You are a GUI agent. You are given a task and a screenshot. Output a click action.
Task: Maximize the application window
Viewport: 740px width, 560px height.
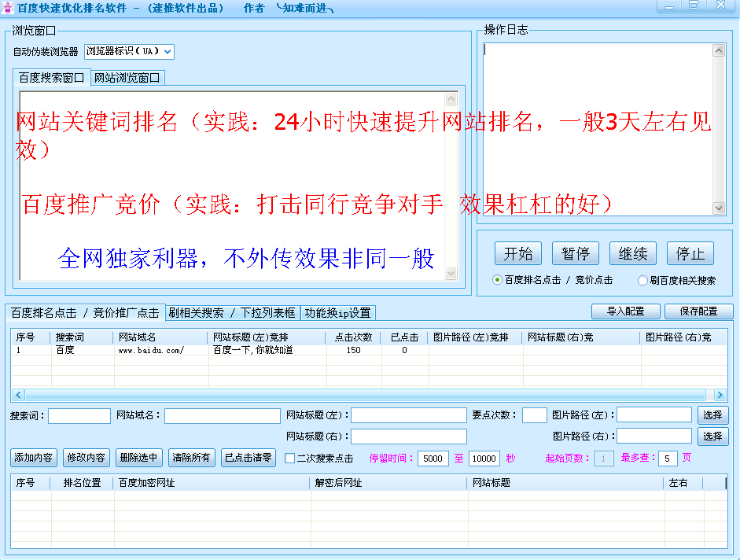pos(694,6)
